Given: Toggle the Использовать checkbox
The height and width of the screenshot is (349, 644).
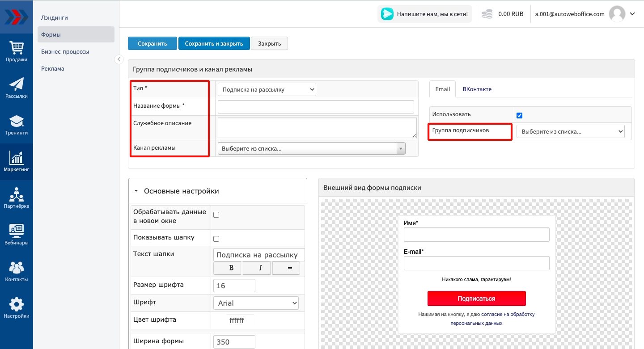Looking at the screenshot, I should click(x=519, y=115).
